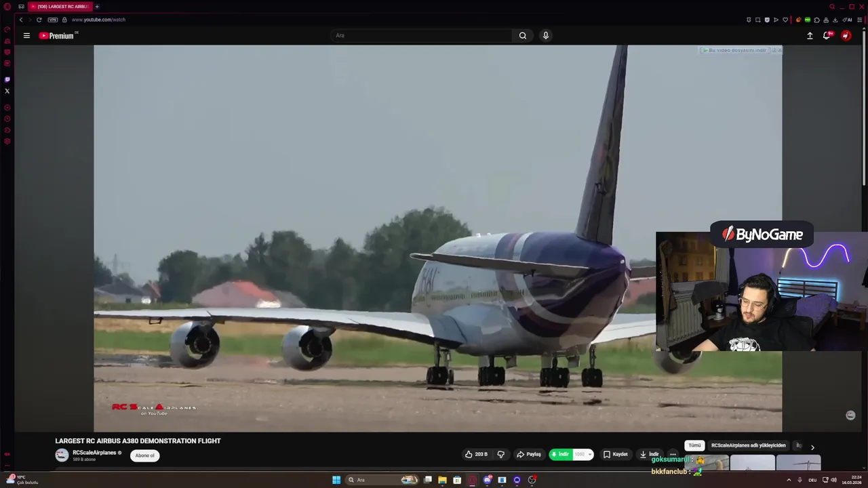Open the browser AI assistant
This screenshot has width=868, height=488.
847,20
